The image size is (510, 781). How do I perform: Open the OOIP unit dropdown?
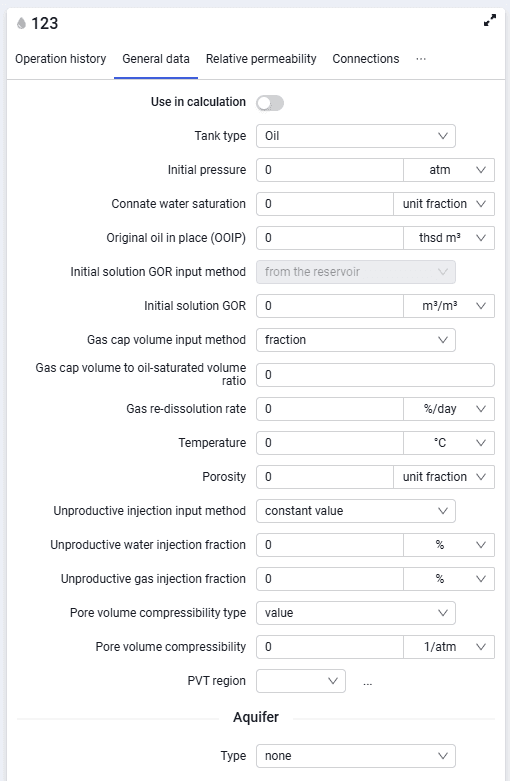pos(449,238)
